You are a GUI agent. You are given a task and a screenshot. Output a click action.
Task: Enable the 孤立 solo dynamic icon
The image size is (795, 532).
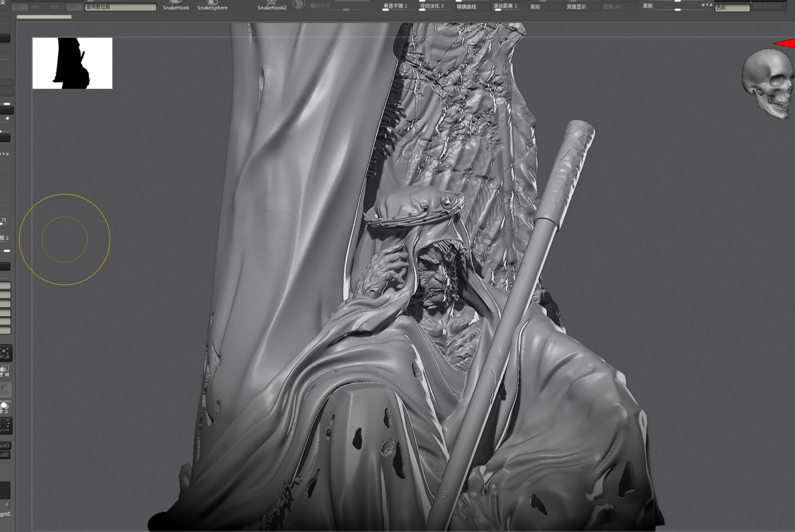pos(5,408)
